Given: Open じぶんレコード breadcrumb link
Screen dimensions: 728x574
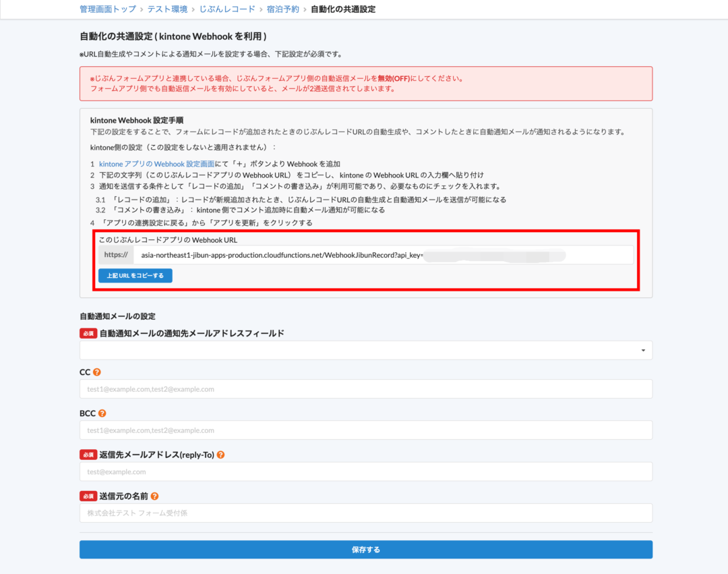Looking at the screenshot, I should 230,9.
